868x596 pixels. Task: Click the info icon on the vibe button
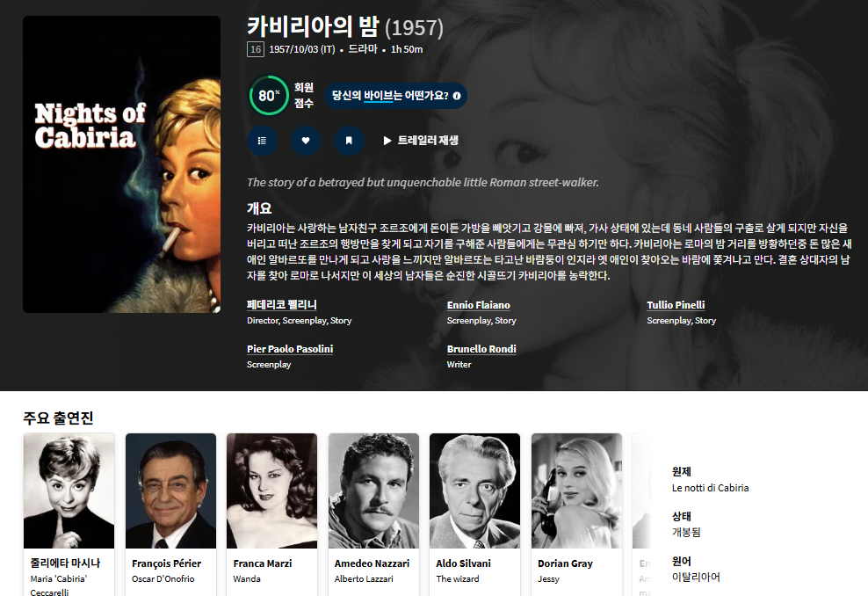click(x=457, y=96)
